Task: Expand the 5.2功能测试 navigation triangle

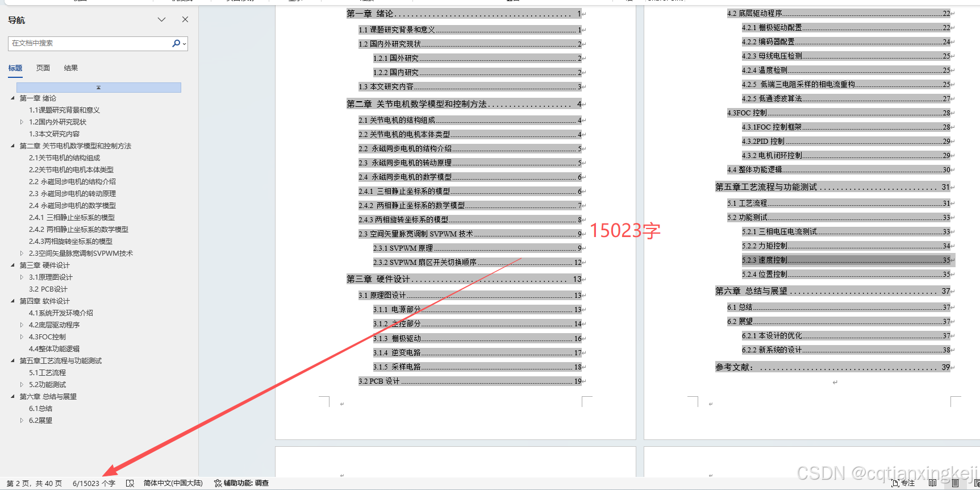Action: point(22,384)
